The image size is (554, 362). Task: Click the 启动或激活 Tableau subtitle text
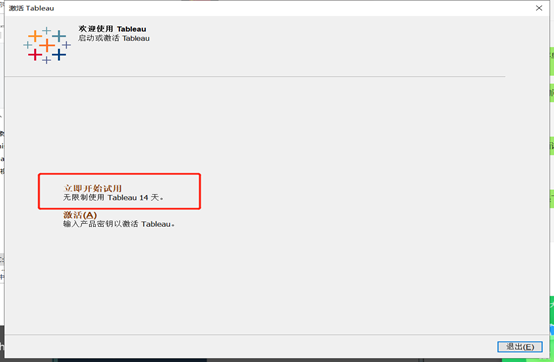coord(114,38)
